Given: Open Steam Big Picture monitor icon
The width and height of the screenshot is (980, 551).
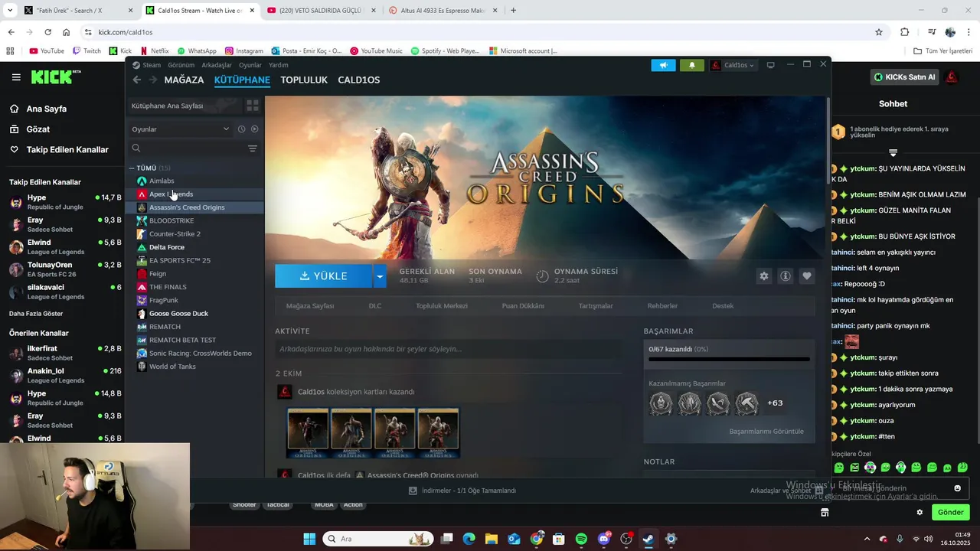Looking at the screenshot, I should pos(771,65).
